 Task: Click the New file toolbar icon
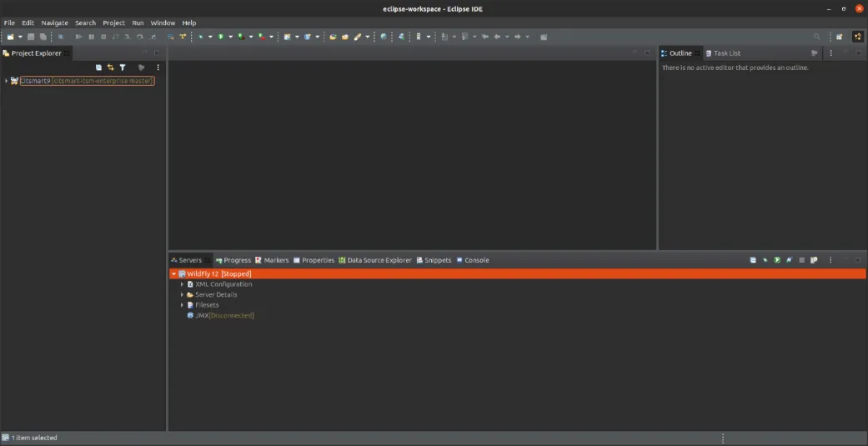(x=10, y=37)
